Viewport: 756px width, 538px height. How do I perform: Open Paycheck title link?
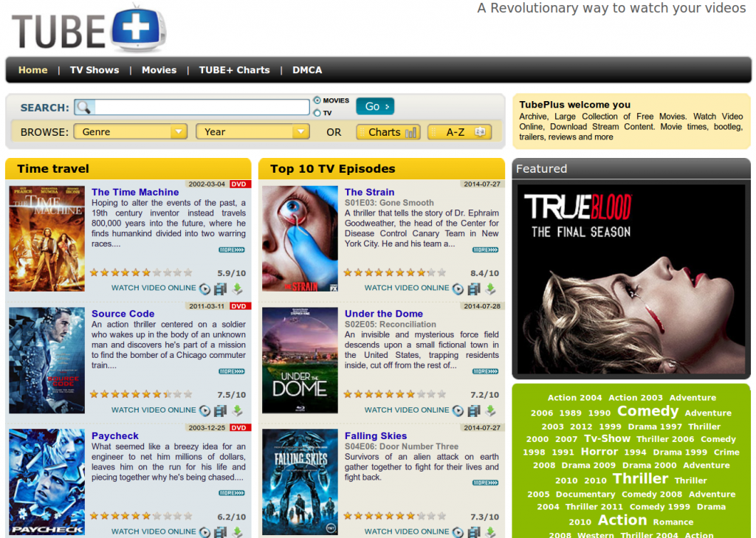(115, 435)
